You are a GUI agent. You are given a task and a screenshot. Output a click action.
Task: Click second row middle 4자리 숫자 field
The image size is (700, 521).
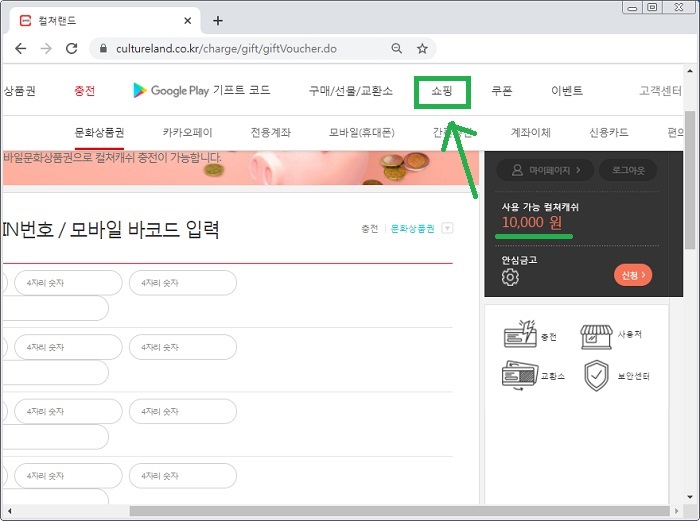point(68,347)
